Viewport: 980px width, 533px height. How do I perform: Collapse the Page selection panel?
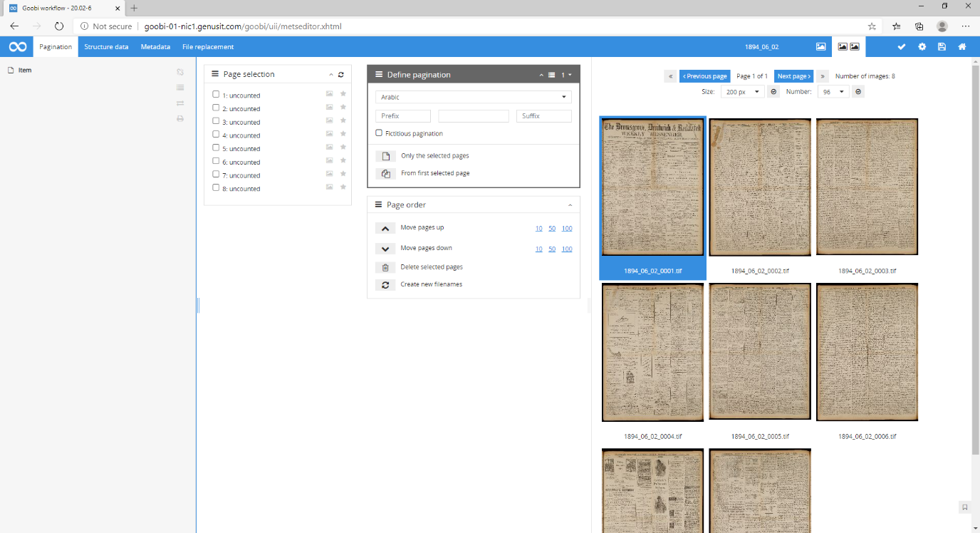point(330,74)
